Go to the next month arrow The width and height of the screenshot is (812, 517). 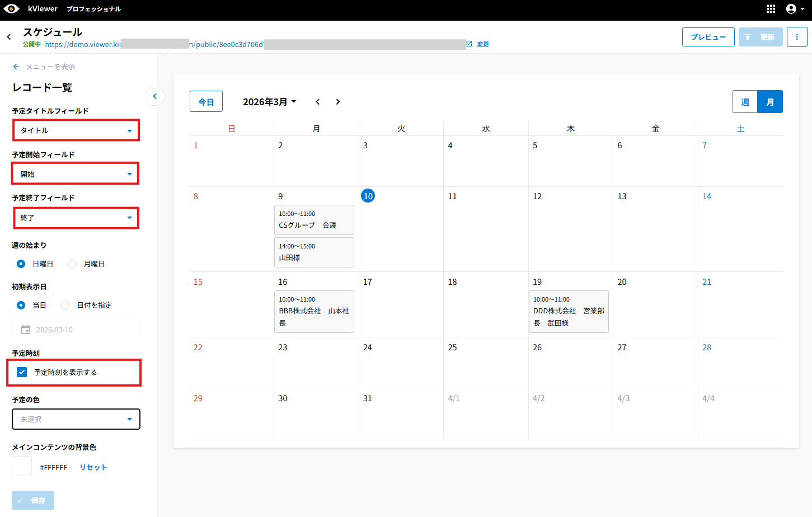click(337, 102)
